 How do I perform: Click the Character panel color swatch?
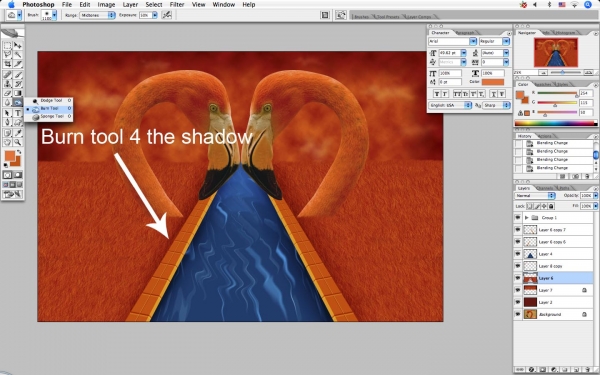[493, 82]
